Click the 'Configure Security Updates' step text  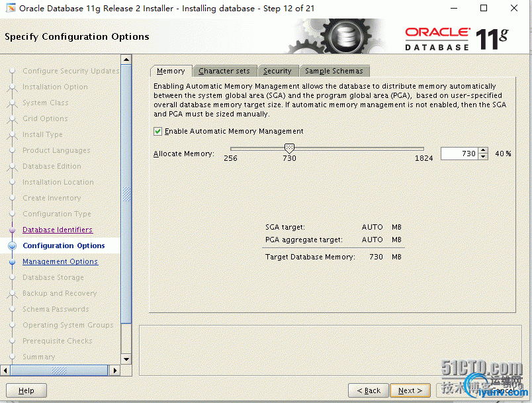(x=71, y=71)
